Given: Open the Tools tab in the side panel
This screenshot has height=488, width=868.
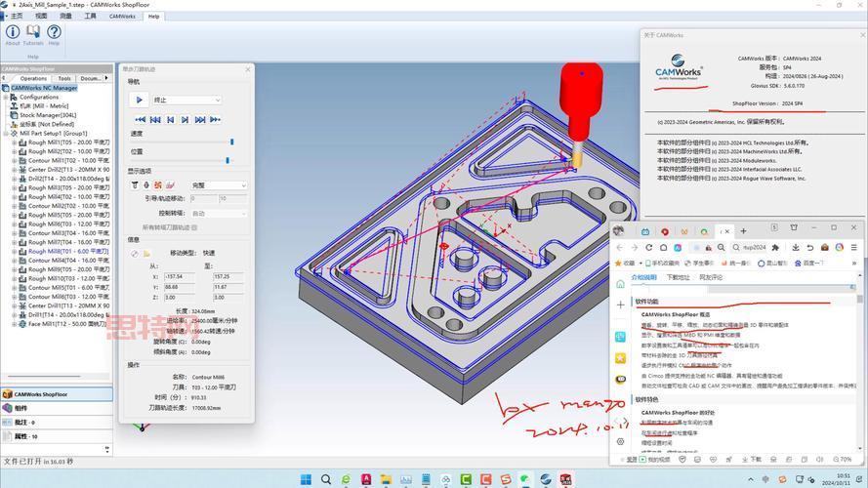Looking at the screenshot, I should 64,78.
